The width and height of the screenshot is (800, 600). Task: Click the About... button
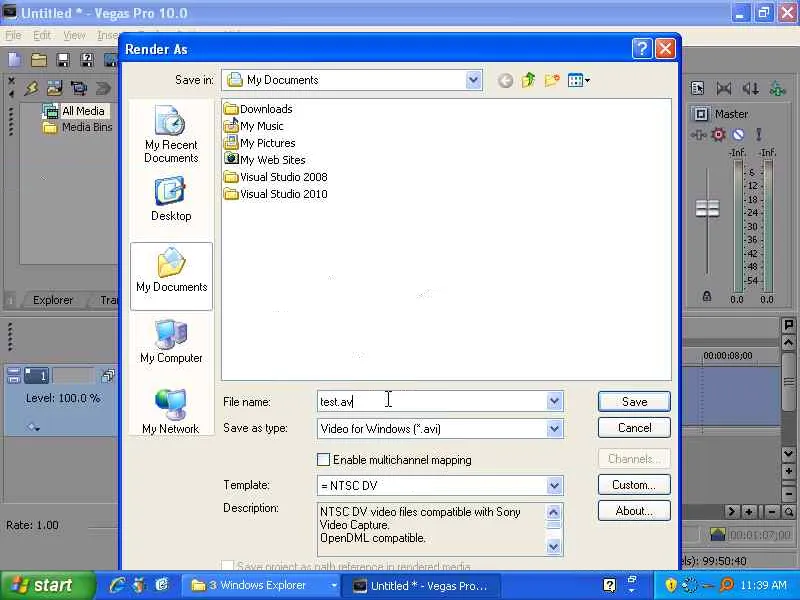pyautogui.click(x=634, y=511)
